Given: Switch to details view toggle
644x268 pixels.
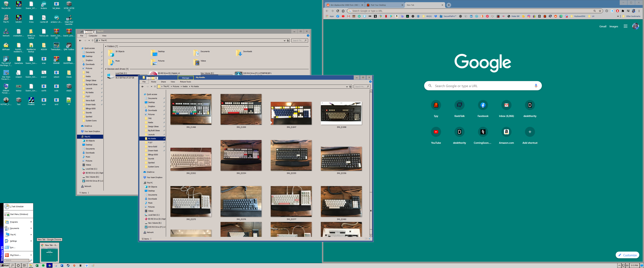Looking at the screenshot, I should click(x=366, y=239).
